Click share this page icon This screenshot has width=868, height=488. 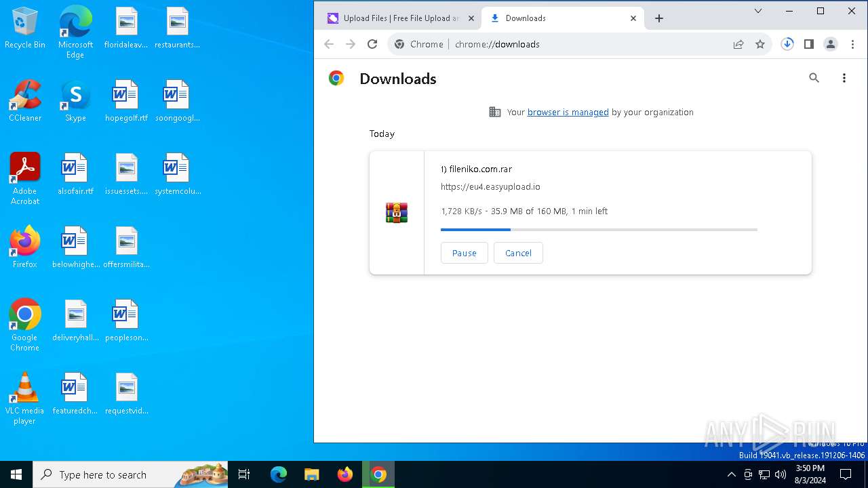click(x=738, y=44)
